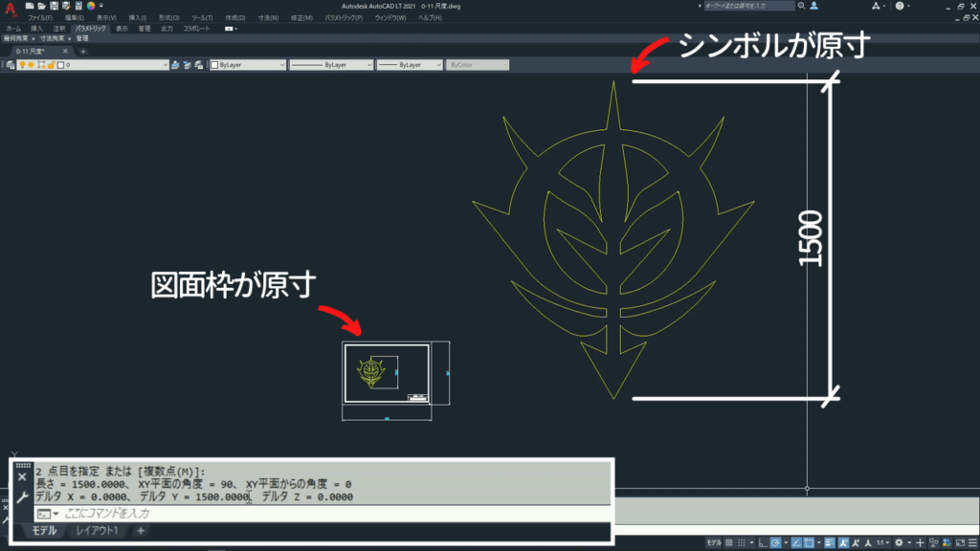Click the Make Object's Layer Current icon
The width and height of the screenshot is (980, 551).
coord(175,65)
